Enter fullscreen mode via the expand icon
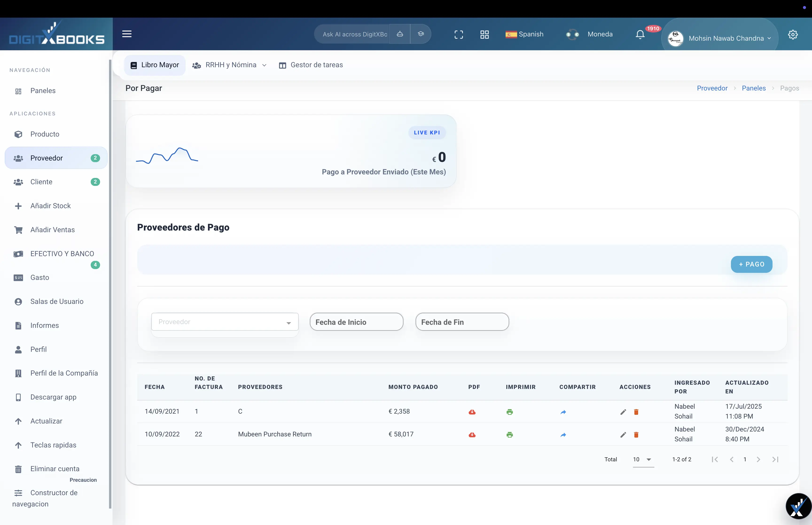Screen dimensions: 812x525 [x=458, y=34]
